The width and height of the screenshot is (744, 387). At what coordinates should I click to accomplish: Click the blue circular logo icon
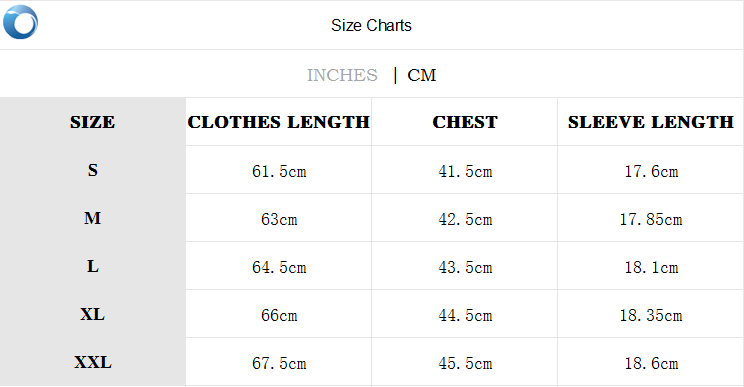pos(20,22)
